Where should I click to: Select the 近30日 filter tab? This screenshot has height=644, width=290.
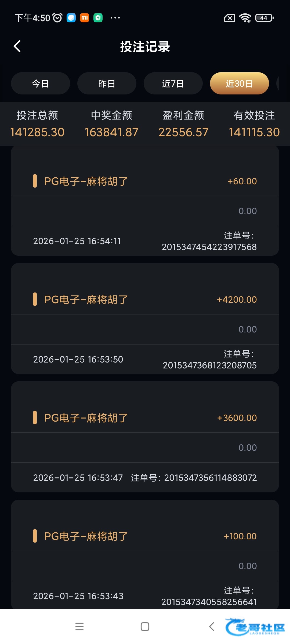(240, 83)
